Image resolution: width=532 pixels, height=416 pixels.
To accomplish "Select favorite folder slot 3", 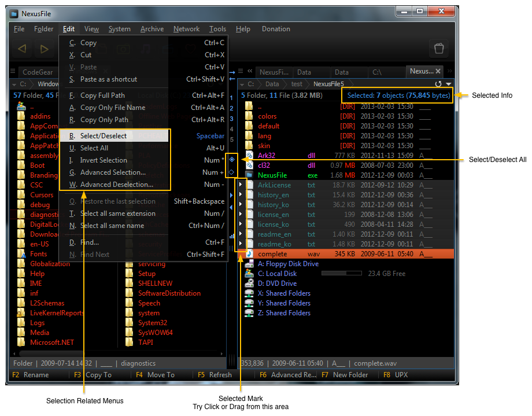I will pos(231,119).
